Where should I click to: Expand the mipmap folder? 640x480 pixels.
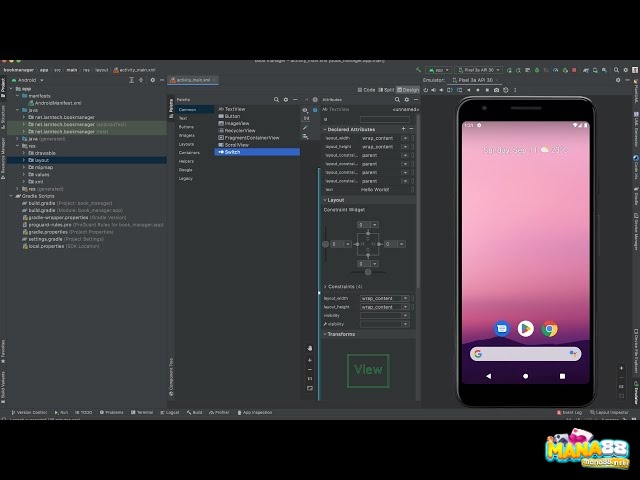[x=24, y=167]
